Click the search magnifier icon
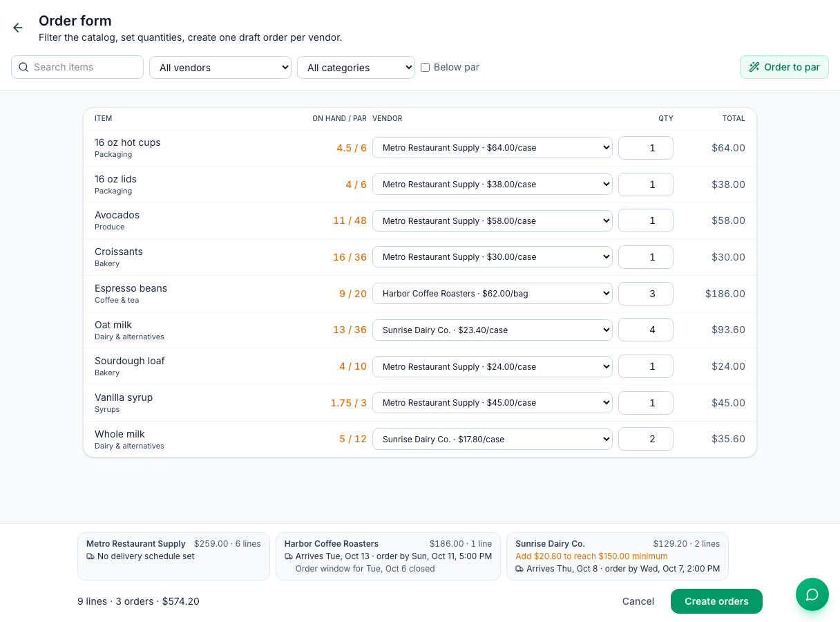Screen dimensions: 840x622 coord(23,67)
